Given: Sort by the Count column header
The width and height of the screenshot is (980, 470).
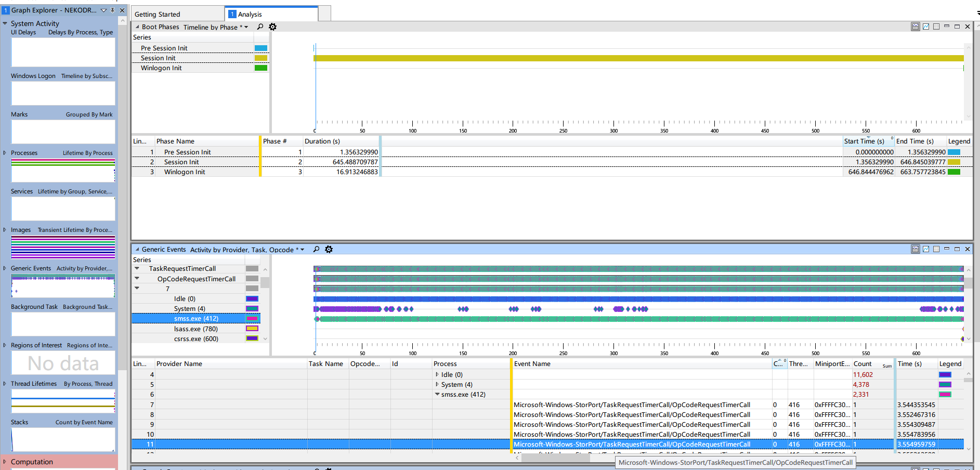Looking at the screenshot, I should tap(872, 363).
